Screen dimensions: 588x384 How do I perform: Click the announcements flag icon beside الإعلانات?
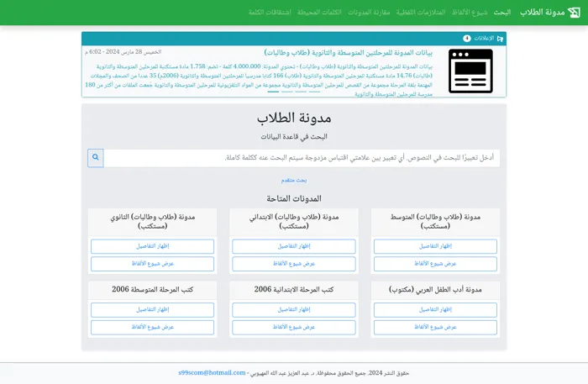tap(501, 39)
